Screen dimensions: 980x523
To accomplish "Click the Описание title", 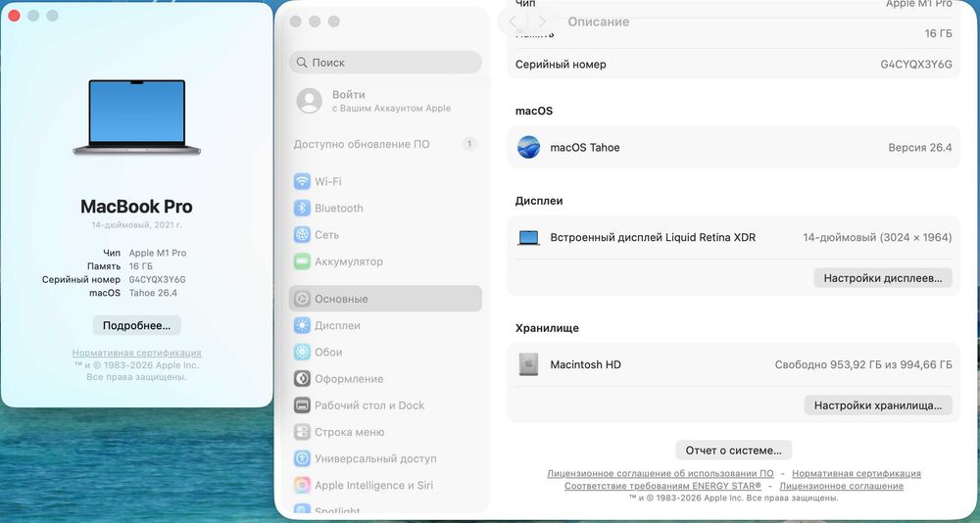I will [x=598, y=22].
